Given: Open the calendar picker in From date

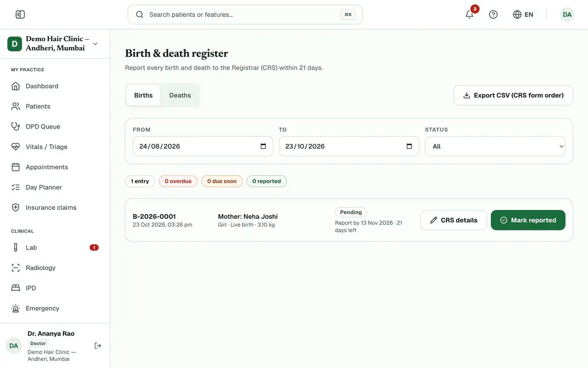Looking at the screenshot, I should point(263,146).
